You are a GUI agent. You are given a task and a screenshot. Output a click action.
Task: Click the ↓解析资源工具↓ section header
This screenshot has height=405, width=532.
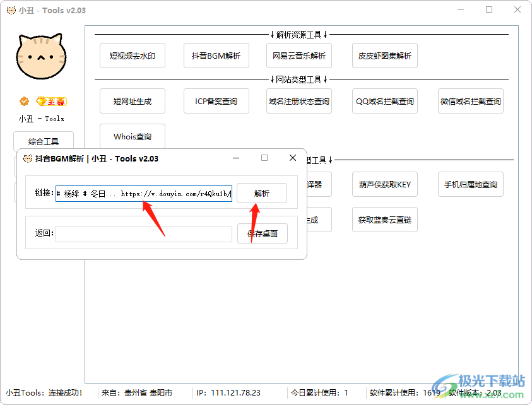[299, 35]
